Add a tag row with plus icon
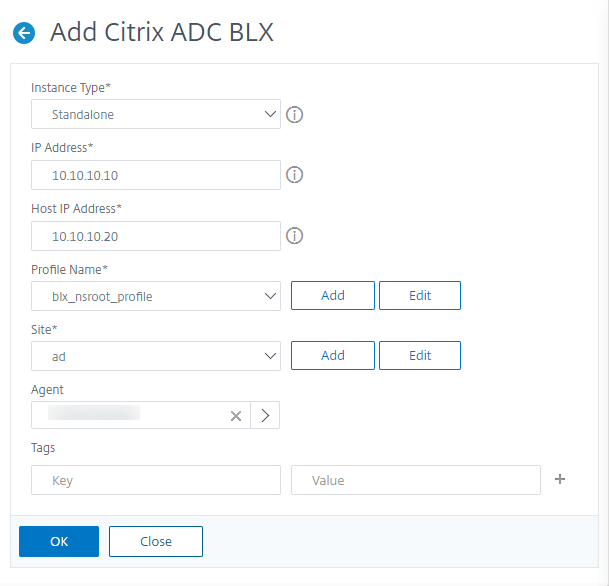The image size is (609, 586). (560, 479)
